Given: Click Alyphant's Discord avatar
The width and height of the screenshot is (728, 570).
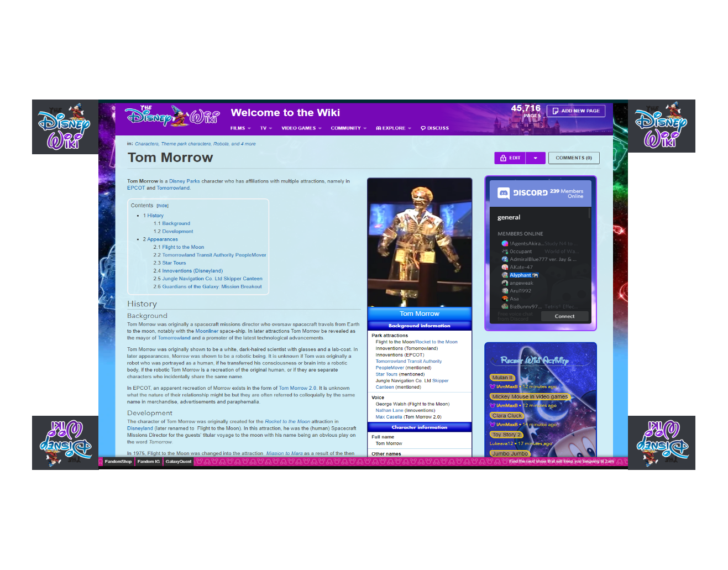Looking at the screenshot, I should click(x=505, y=275).
